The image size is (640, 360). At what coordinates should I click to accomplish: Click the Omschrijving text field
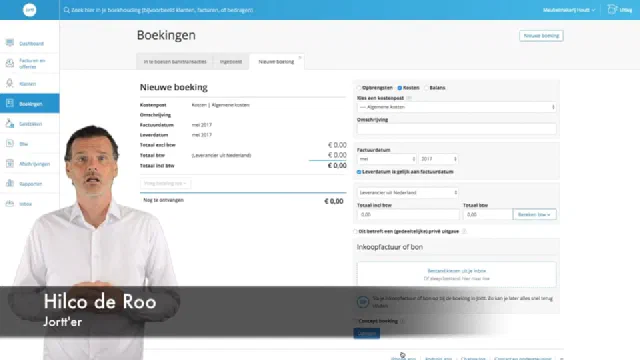pos(456,129)
